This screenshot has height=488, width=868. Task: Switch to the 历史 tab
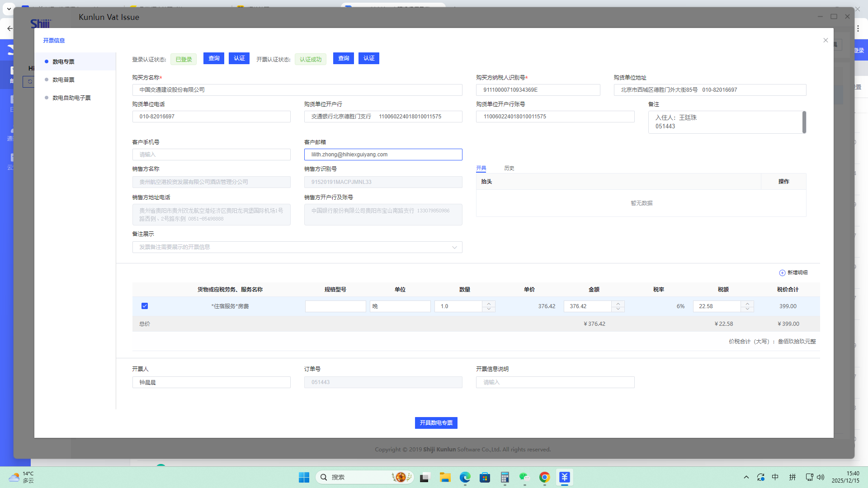tap(509, 168)
